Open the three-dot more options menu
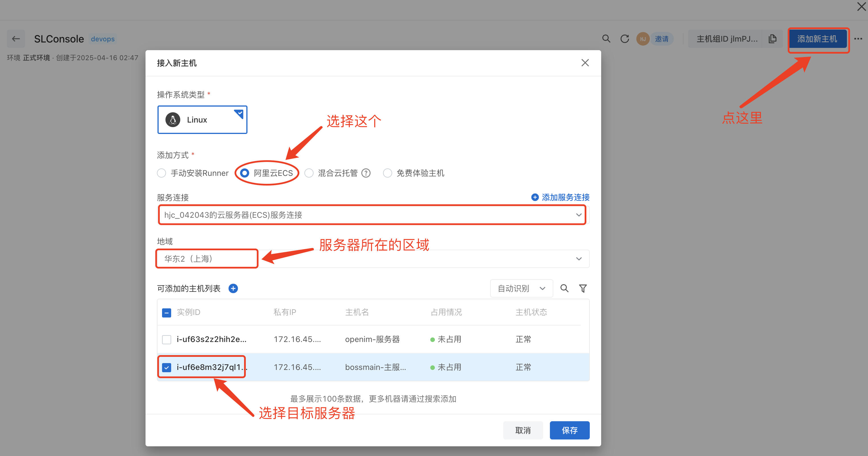The height and width of the screenshot is (456, 868). (x=858, y=39)
